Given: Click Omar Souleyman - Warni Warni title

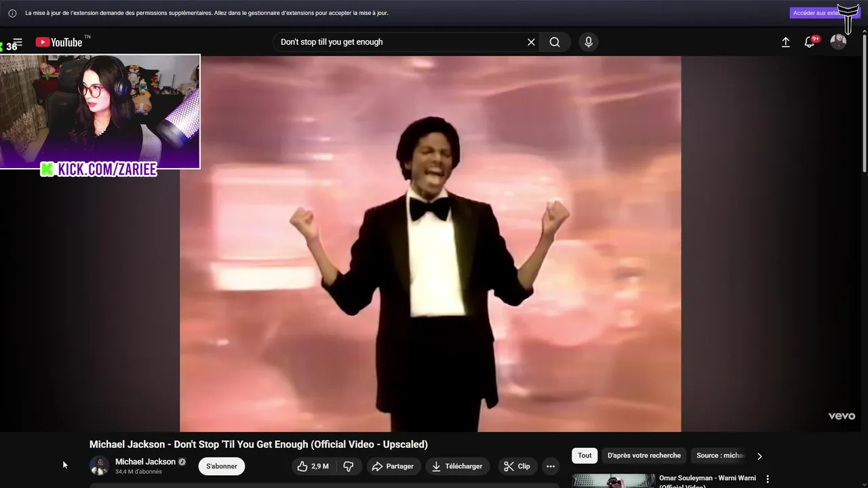Looking at the screenshot, I should (x=707, y=481).
